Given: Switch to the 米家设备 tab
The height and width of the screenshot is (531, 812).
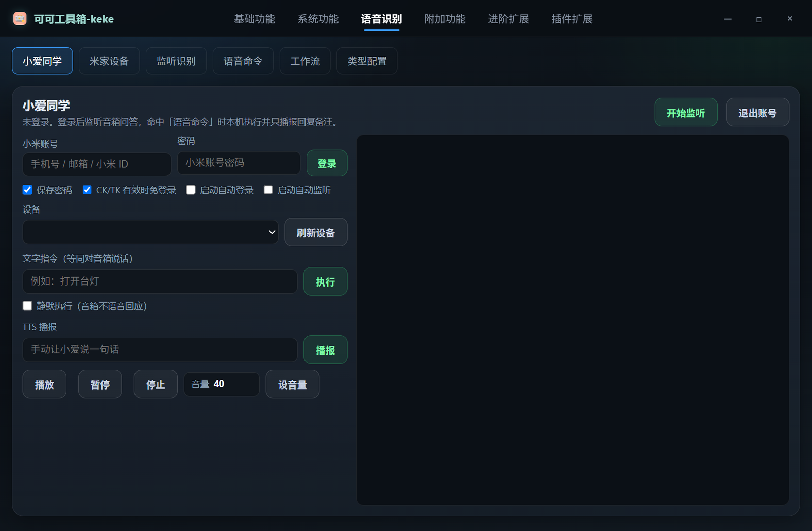Looking at the screenshot, I should [x=109, y=61].
